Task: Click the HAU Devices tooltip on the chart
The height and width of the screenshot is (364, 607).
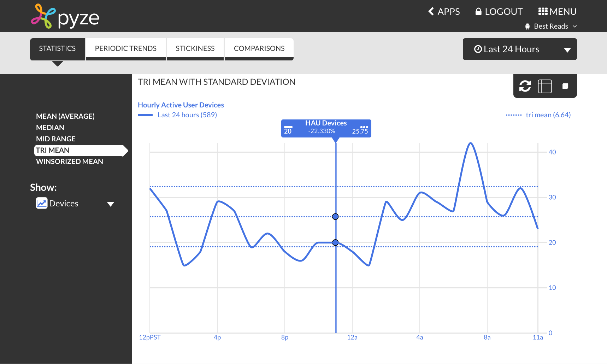Action: tap(326, 128)
